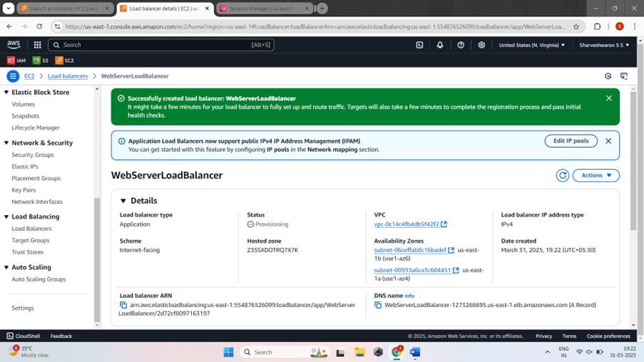
Task: Go back in browser history
Action: (9, 26)
